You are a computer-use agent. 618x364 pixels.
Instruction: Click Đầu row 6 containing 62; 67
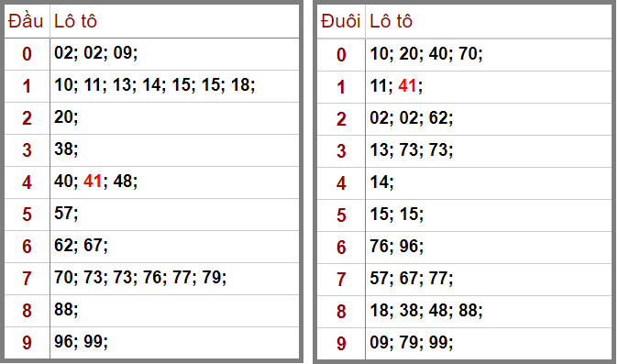(151, 247)
